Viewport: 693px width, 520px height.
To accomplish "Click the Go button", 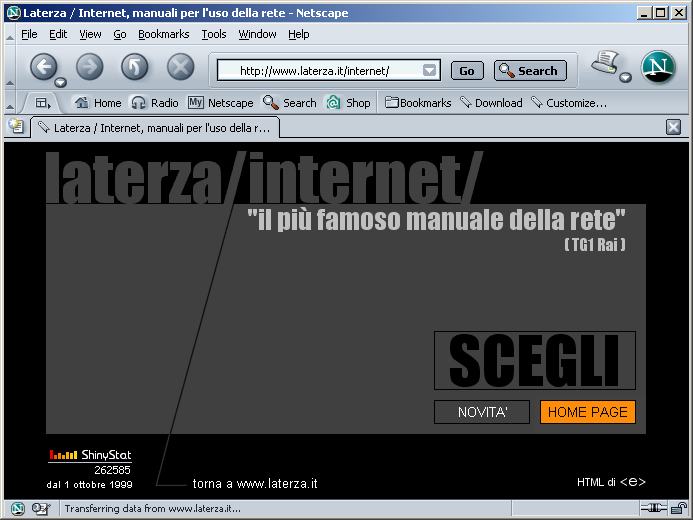I will (x=467, y=71).
